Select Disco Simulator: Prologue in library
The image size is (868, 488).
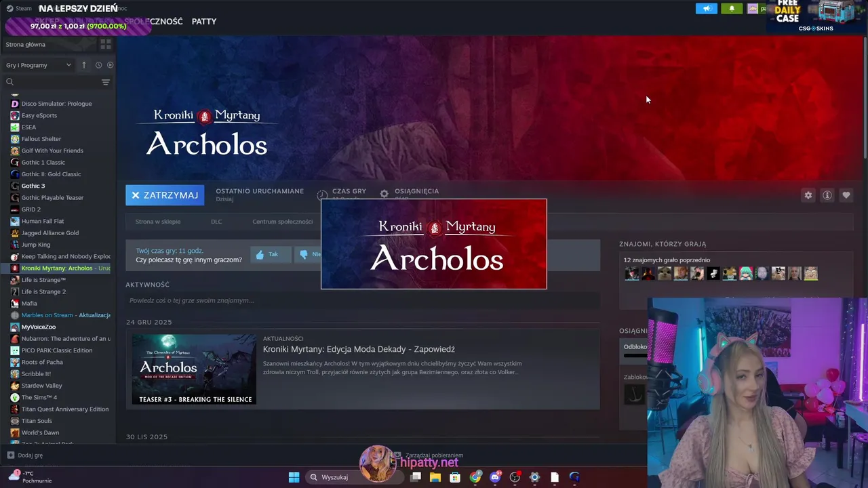pyautogui.click(x=56, y=104)
